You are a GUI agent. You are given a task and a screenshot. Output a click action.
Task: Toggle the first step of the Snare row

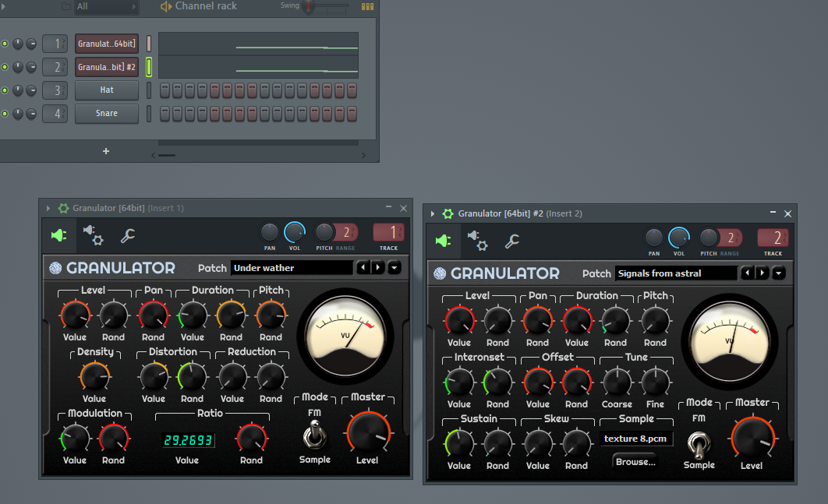[165, 114]
